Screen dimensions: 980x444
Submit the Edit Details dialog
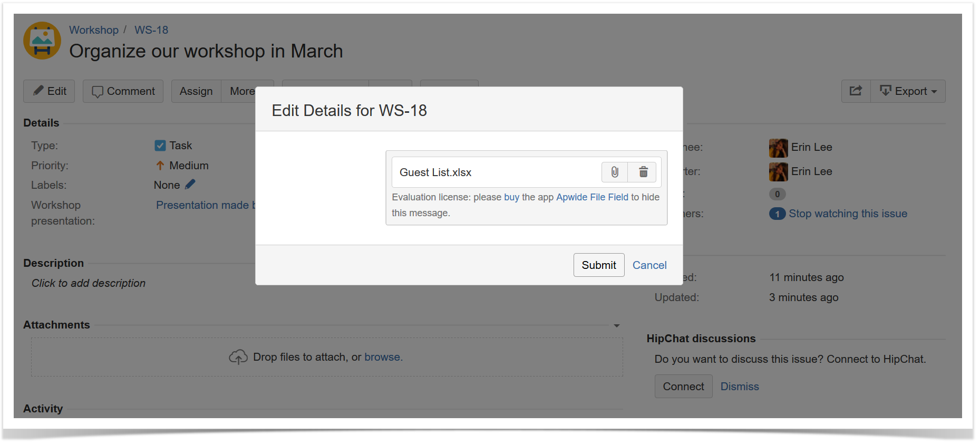[x=599, y=265]
